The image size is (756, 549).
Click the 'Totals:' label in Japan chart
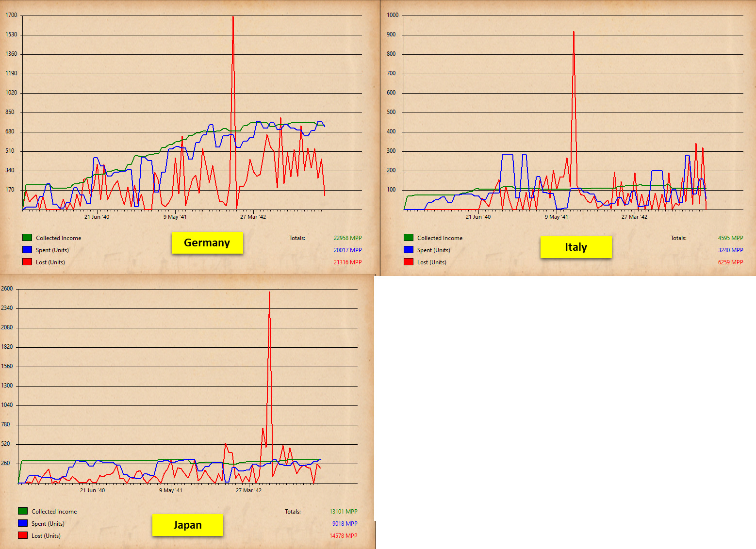click(293, 512)
